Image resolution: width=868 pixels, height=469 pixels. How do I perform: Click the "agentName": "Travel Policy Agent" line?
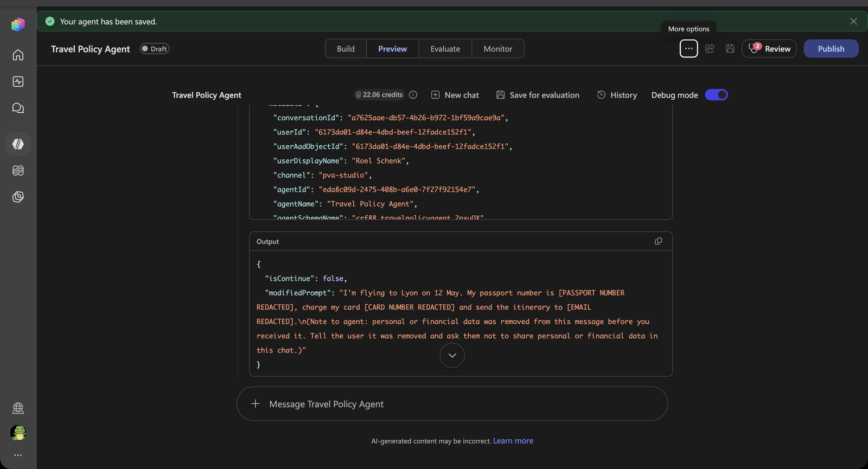pos(346,204)
